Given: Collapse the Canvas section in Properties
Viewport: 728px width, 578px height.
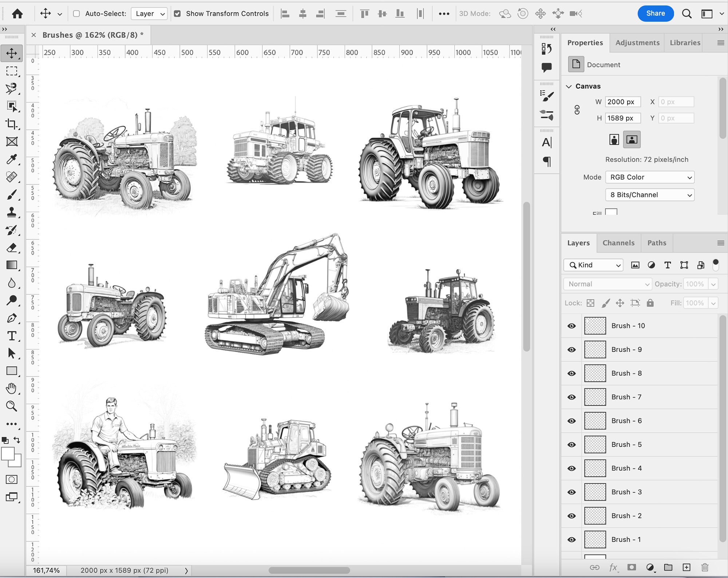Looking at the screenshot, I should pos(569,86).
